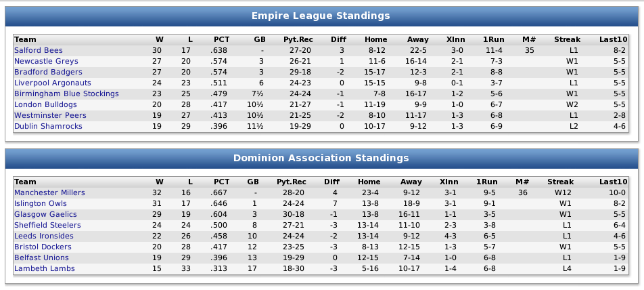
Task: Select the Lambeth Lambs link
Action: pyautogui.click(x=45, y=268)
